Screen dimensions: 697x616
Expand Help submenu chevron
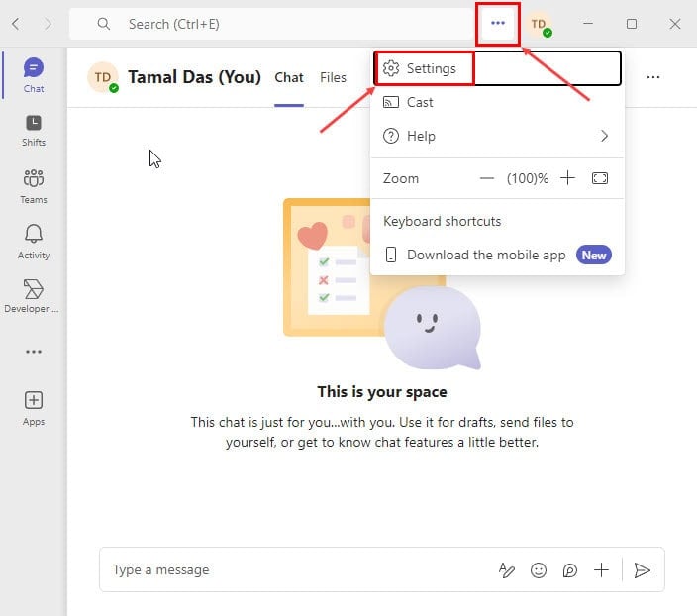pos(604,136)
